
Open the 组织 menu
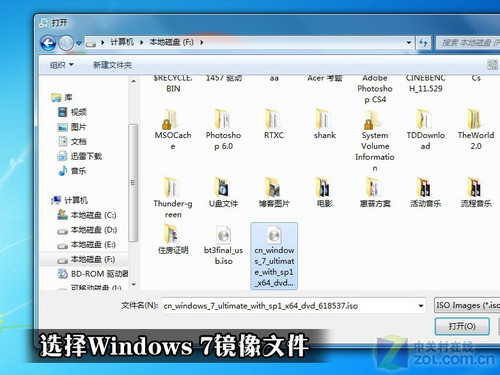point(61,65)
